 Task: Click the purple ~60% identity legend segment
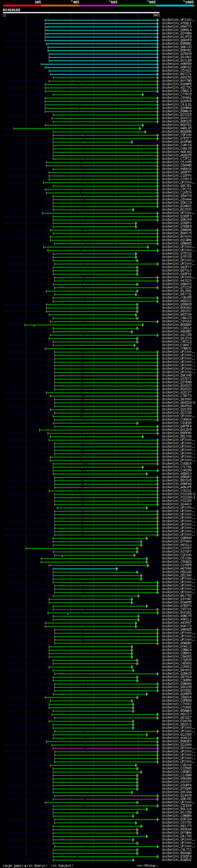[x=99, y=6]
